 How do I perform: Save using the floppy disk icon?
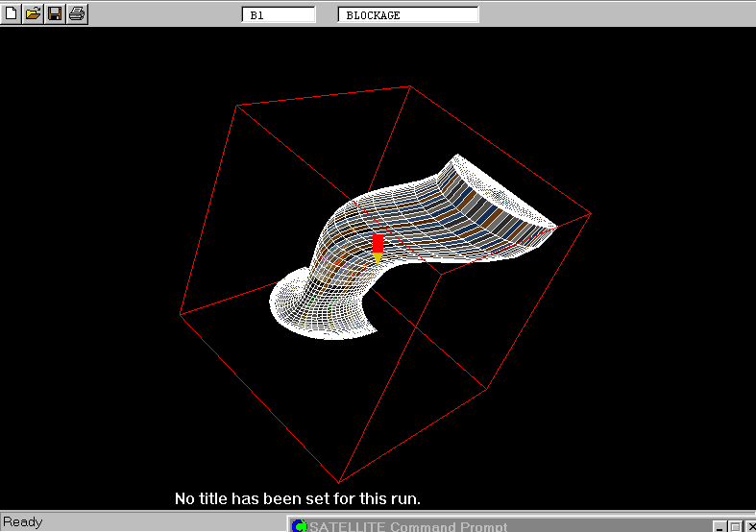[x=55, y=13]
